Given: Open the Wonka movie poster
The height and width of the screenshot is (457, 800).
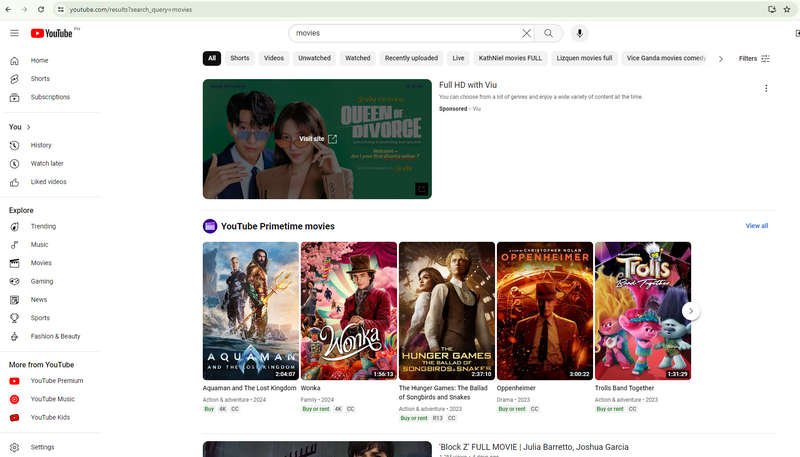Looking at the screenshot, I should [348, 311].
